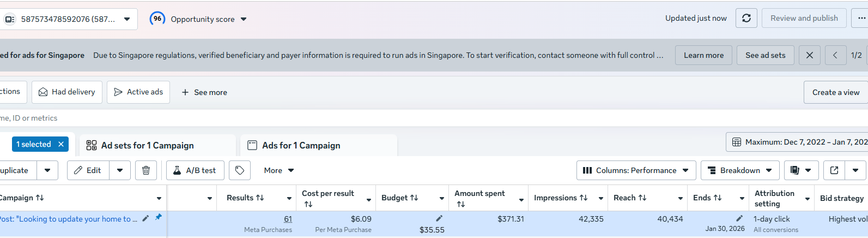The image size is (868, 238).
Task: Expand the Columns: Performance dropdown
Action: (x=636, y=170)
